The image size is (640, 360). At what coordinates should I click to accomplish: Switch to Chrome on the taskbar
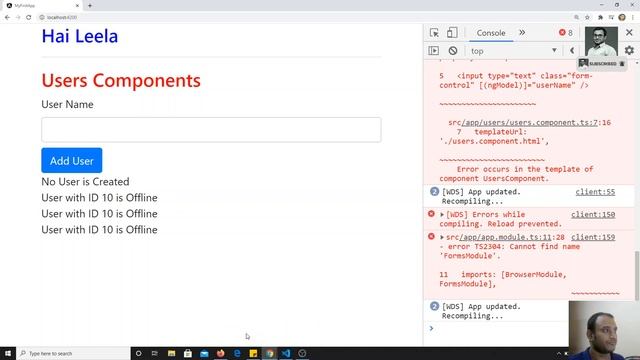[269, 353]
